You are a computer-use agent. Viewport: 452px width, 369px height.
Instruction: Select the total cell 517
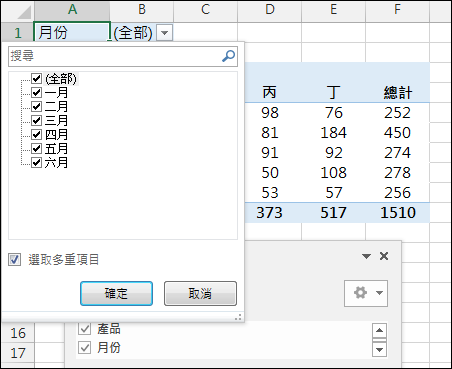333,213
